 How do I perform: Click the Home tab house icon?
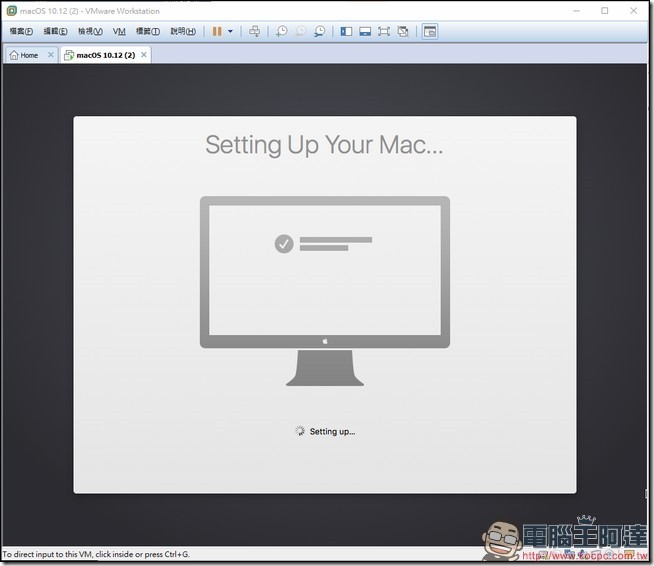(14, 55)
